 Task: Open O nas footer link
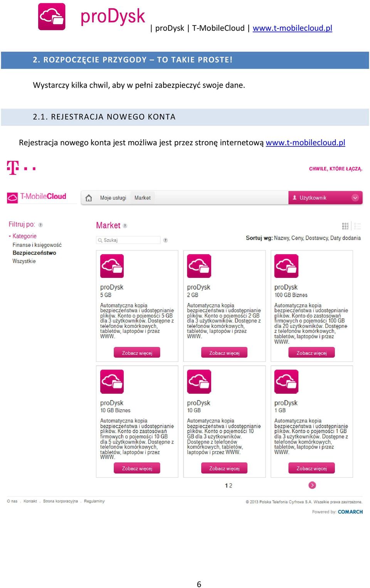(x=12, y=501)
